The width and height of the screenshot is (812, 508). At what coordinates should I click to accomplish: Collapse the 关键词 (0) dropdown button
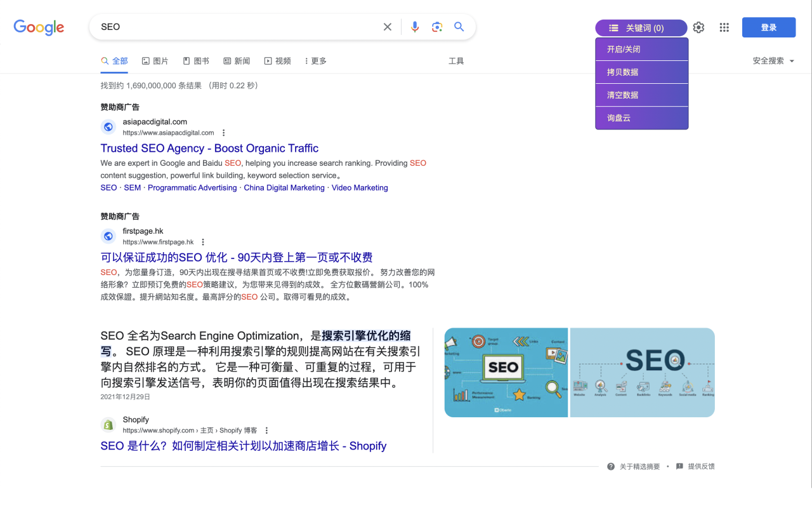[641, 28]
